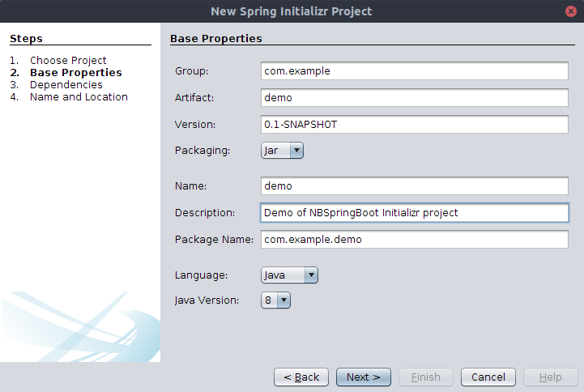This screenshot has width=584, height=392.
Task: Return to previous step with Back
Action: point(301,377)
